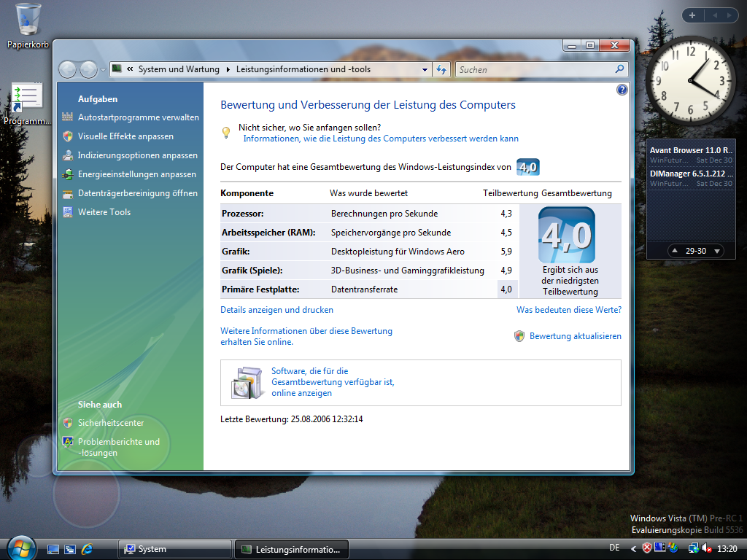This screenshot has height=560, width=747.
Task: Open Sicherheitscenter under Siehe auch
Action: pos(111,423)
